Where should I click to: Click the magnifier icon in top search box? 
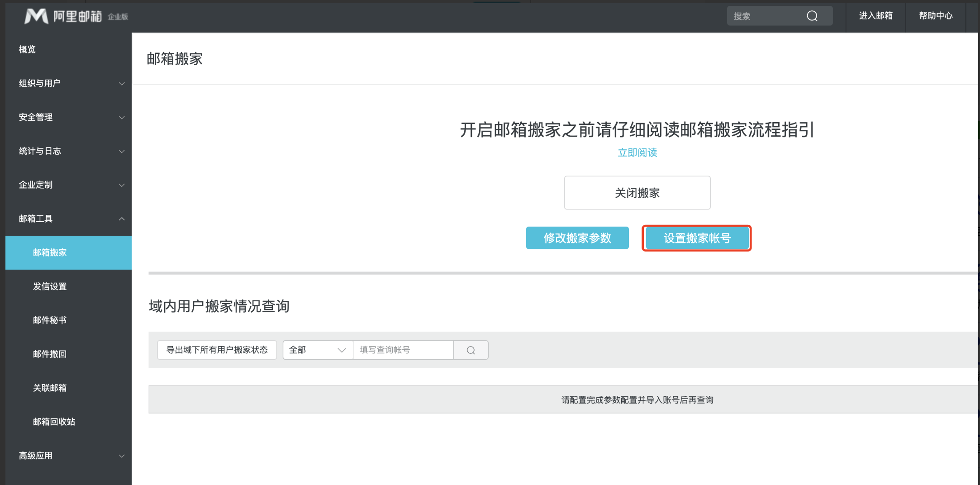812,16
